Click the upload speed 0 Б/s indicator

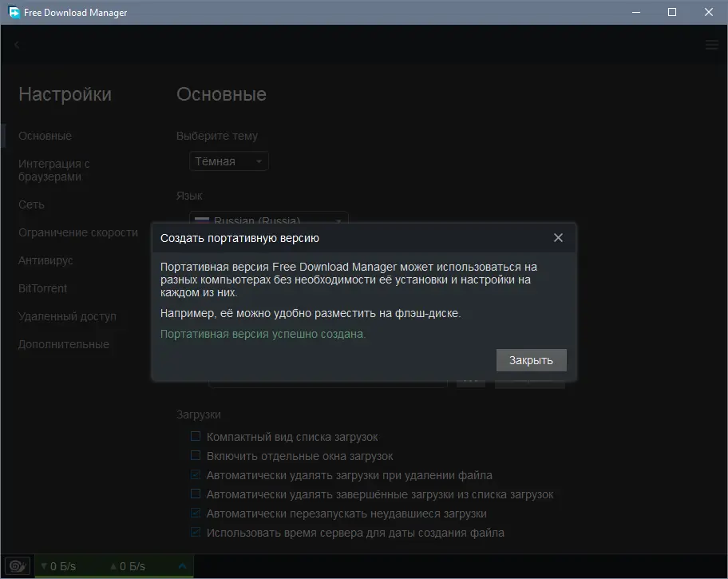click(128, 566)
